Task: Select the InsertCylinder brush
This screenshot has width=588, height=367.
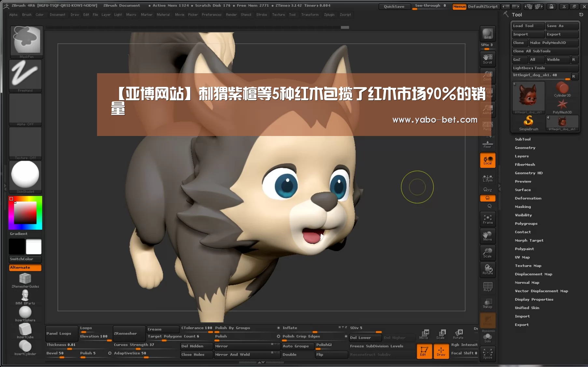Action: (x=25, y=348)
